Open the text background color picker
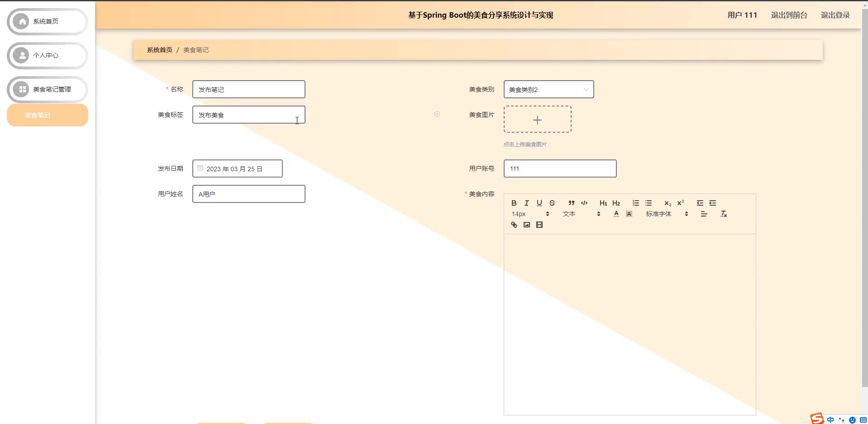Screen dimensions: 868x424 [x=629, y=214]
